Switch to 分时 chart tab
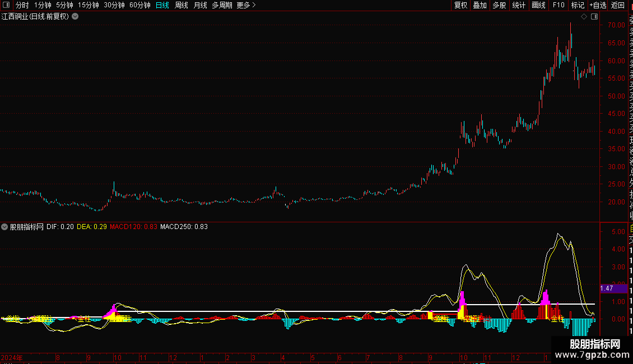633x364 pixels. [22, 5]
